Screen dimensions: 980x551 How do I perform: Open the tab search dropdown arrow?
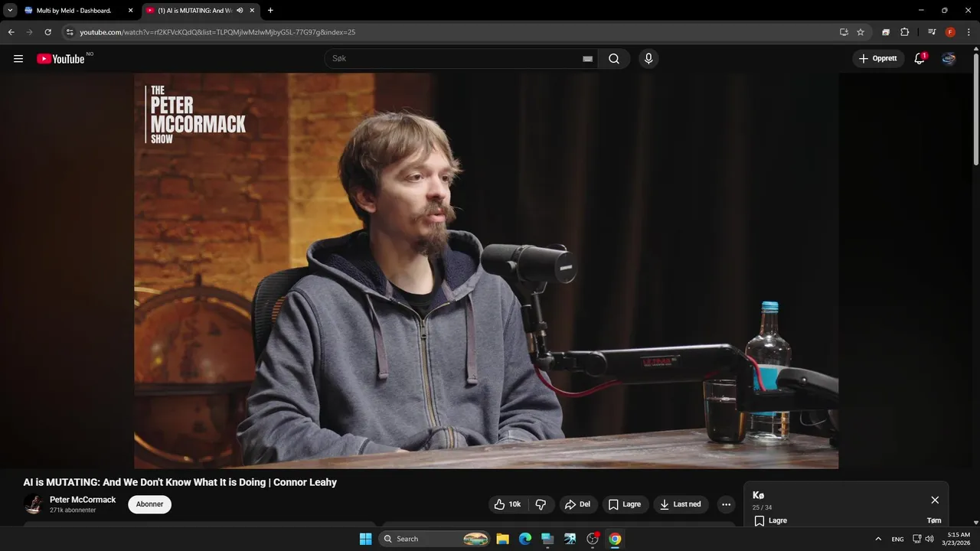10,11
